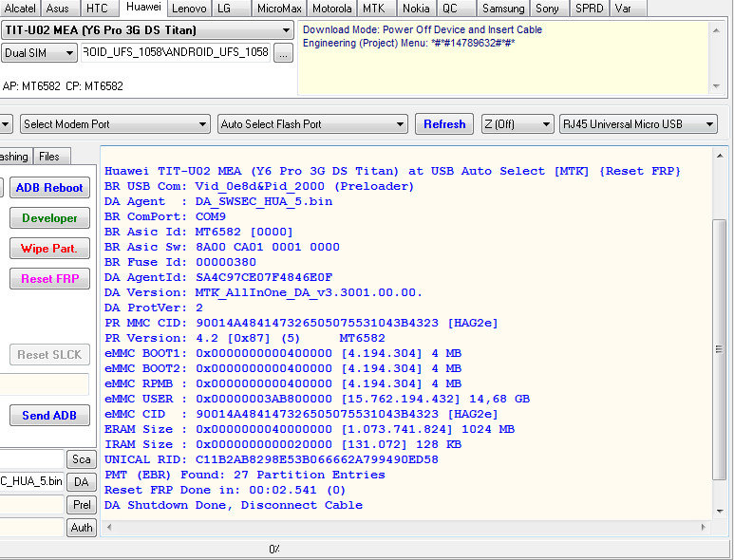Open the Dual SIM dropdown
Image resolution: width=734 pixels, height=560 pixels.
pyautogui.click(x=39, y=53)
